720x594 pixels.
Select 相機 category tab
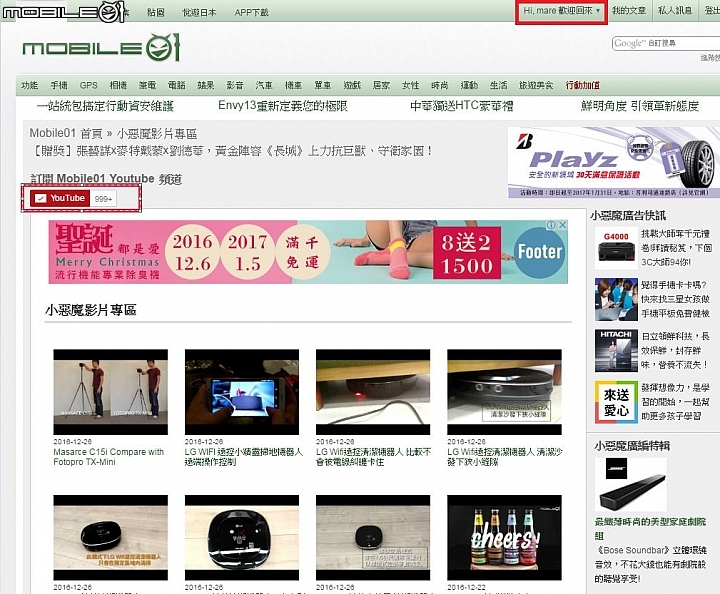(118, 85)
